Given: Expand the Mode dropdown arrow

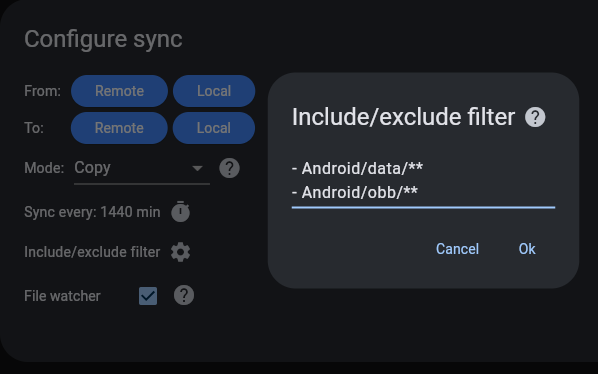Looking at the screenshot, I should coord(197,168).
